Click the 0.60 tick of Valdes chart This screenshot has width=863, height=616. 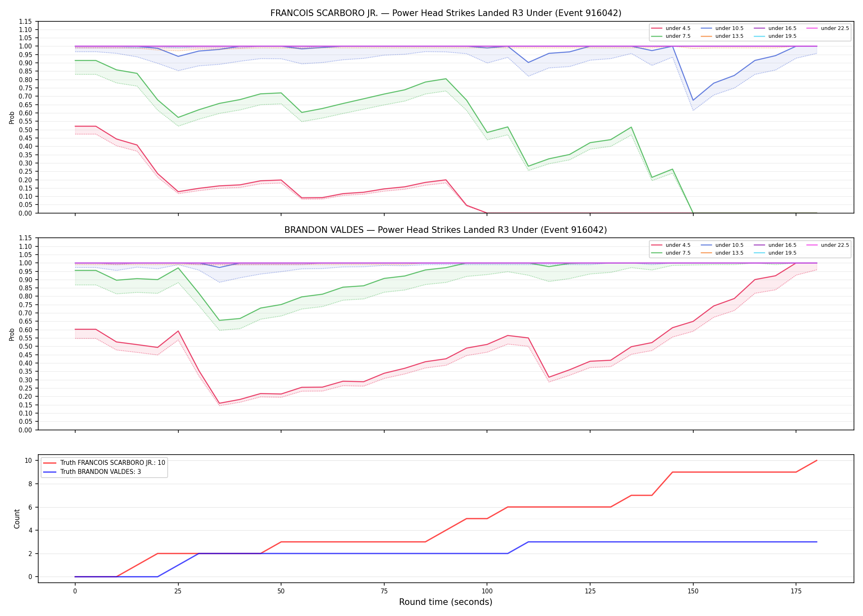(25, 330)
